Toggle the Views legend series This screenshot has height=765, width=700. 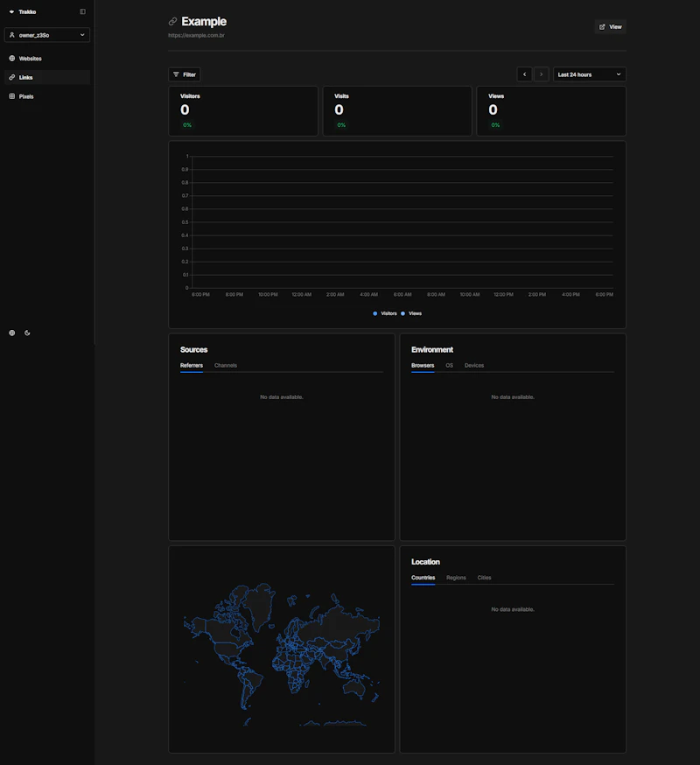coord(411,313)
